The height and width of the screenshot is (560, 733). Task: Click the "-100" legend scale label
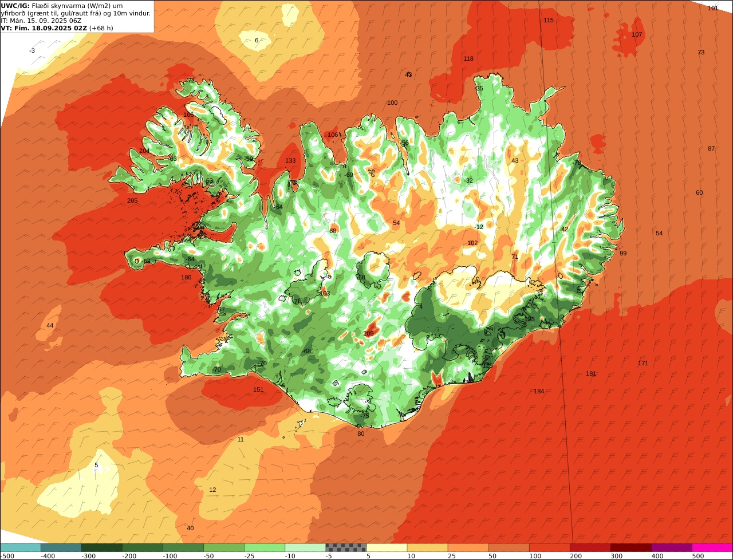pyautogui.click(x=170, y=556)
